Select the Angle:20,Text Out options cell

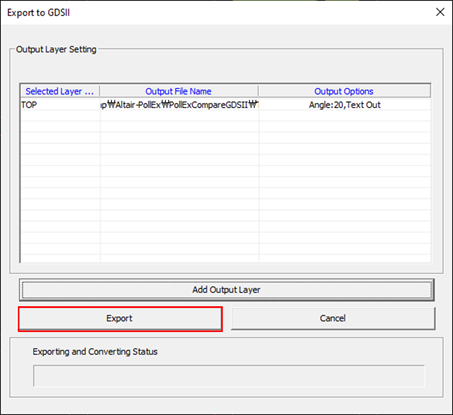[345, 105]
